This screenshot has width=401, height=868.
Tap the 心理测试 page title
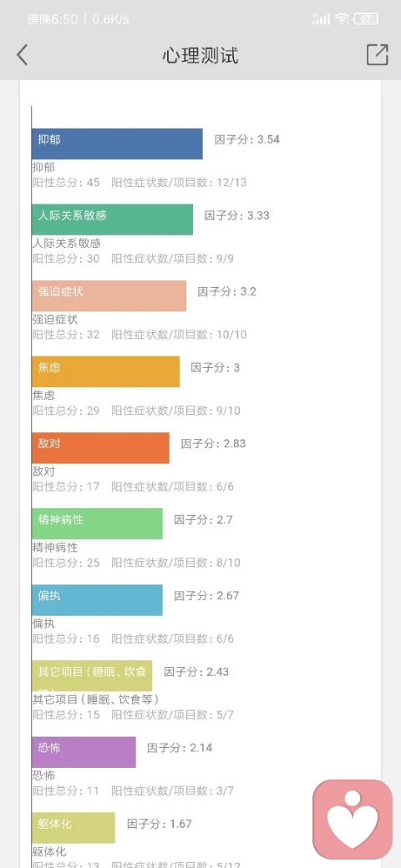(200, 55)
